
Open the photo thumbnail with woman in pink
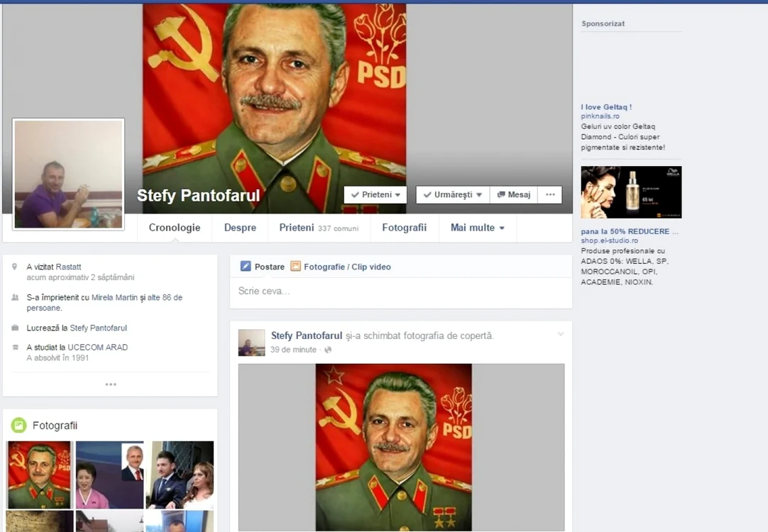110,475
